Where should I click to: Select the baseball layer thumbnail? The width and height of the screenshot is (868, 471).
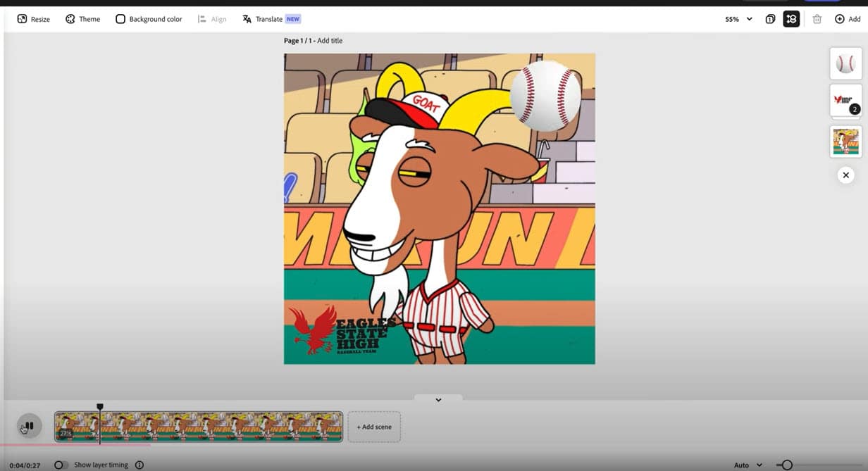click(845, 63)
